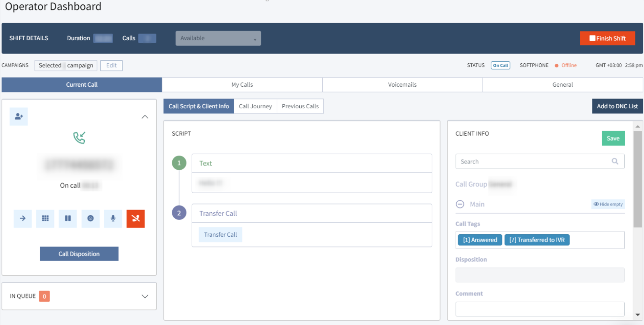Expand the In Queue panel
The width and height of the screenshot is (644, 325).
[x=145, y=296]
